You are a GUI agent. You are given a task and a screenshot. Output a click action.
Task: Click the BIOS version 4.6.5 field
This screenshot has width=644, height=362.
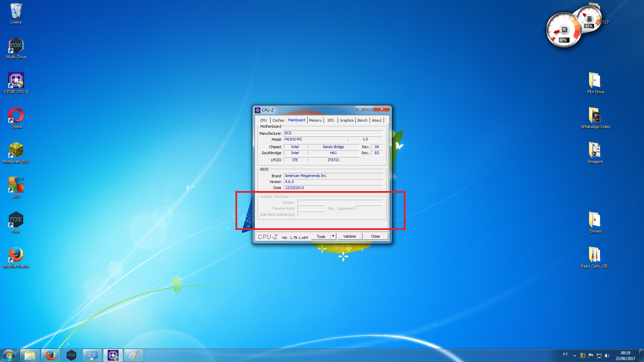click(333, 182)
